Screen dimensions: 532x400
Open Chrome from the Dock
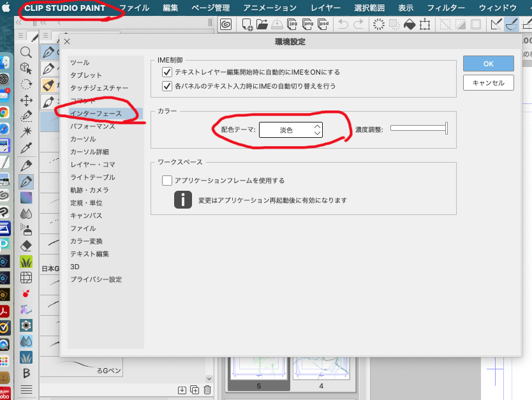[4, 112]
